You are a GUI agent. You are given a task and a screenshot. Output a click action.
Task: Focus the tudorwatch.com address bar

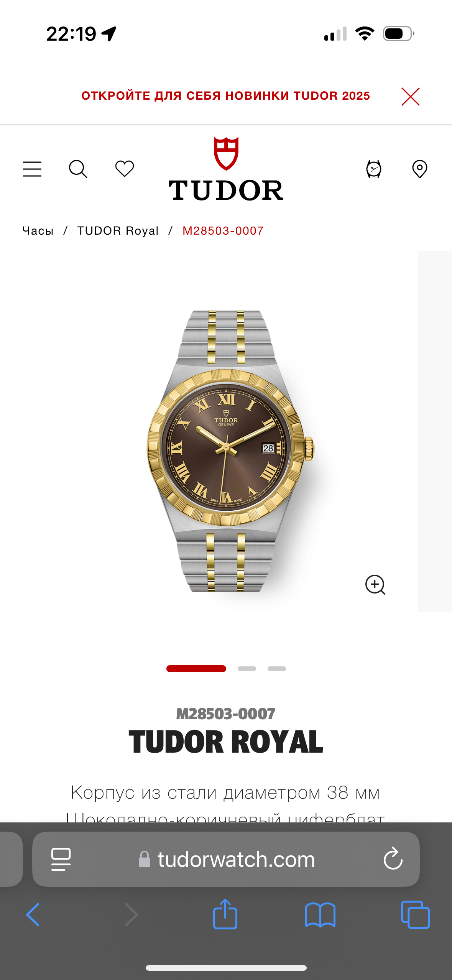click(226, 859)
